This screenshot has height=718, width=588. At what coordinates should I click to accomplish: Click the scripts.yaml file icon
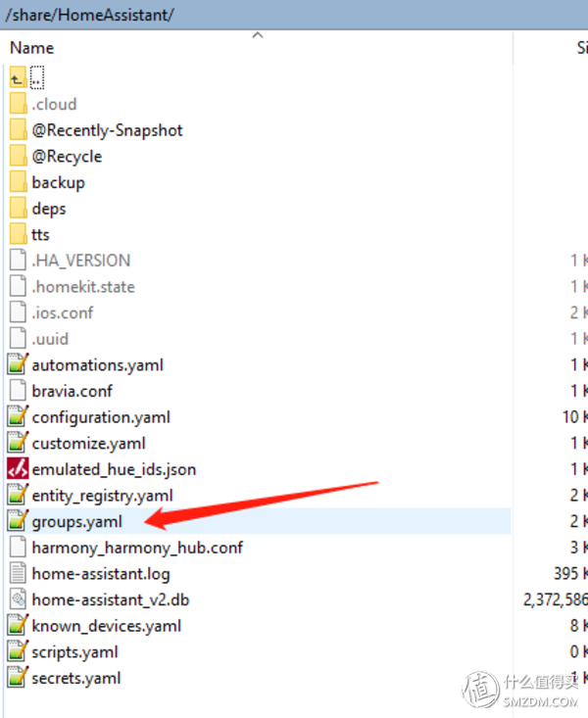(x=18, y=651)
